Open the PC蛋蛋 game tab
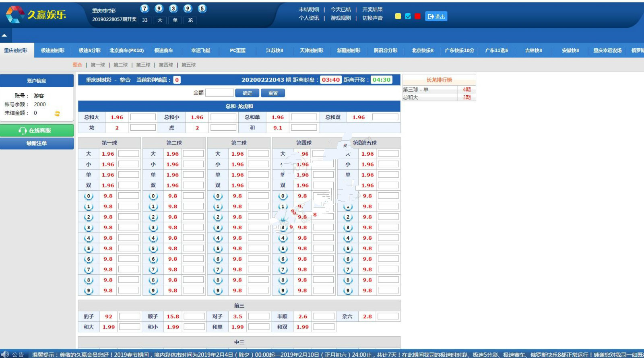Screen dimensions: 644x358 [x=237, y=51]
